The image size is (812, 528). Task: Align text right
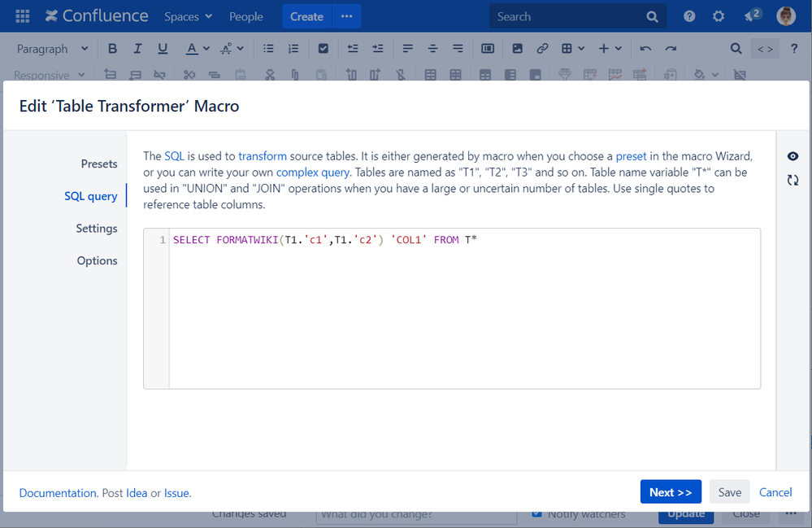tap(458, 49)
